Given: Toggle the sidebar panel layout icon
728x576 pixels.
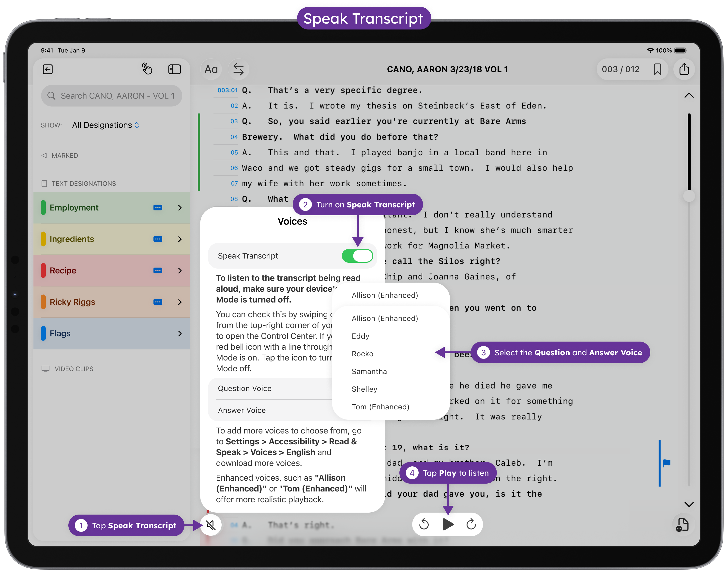Looking at the screenshot, I should point(174,69).
